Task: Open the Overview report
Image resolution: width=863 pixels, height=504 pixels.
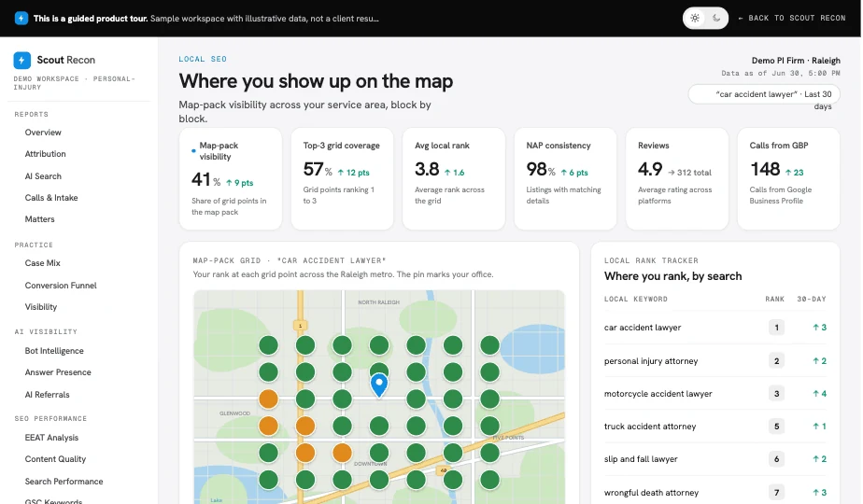Action: click(43, 133)
